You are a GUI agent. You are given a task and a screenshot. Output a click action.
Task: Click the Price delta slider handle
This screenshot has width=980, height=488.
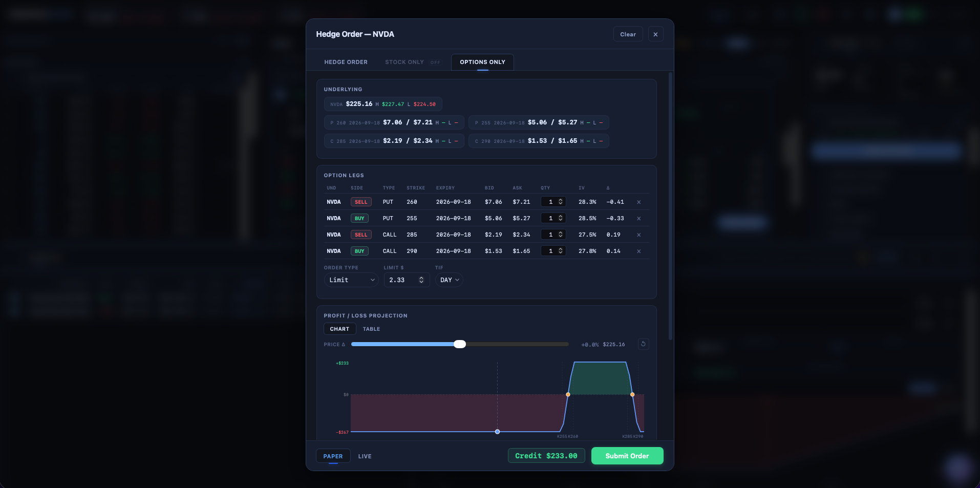click(460, 344)
